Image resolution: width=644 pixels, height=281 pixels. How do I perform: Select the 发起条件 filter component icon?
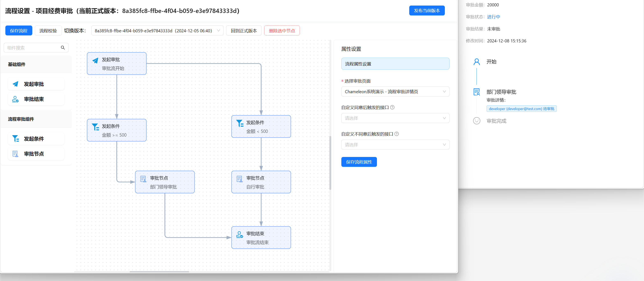[15, 138]
